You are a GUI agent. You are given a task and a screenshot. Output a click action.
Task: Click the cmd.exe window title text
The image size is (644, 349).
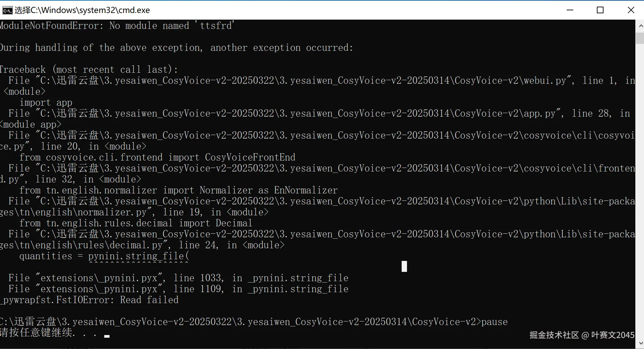pyautogui.click(x=82, y=10)
